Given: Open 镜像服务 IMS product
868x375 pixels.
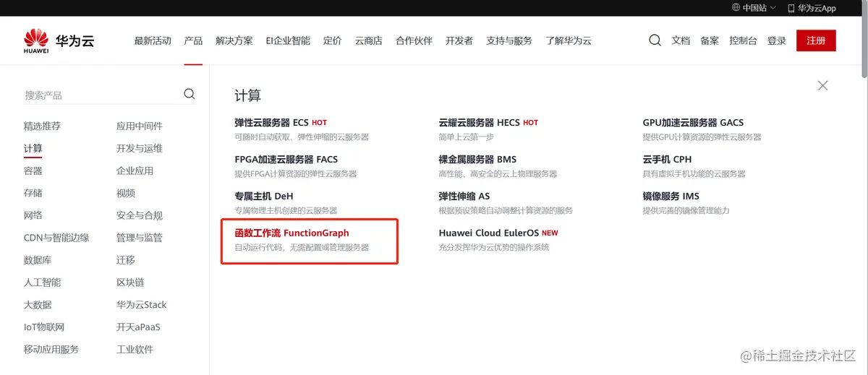Looking at the screenshot, I should coord(671,196).
